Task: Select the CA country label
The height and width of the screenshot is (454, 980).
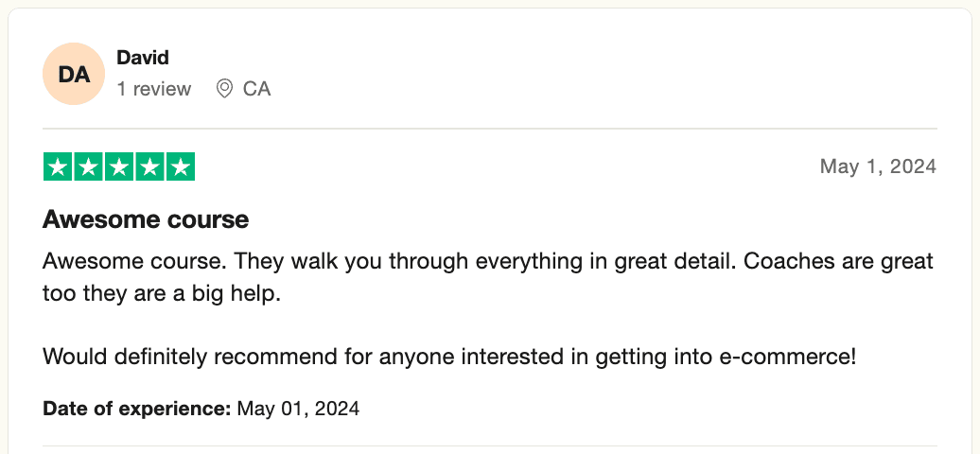Action: [x=256, y=89]
